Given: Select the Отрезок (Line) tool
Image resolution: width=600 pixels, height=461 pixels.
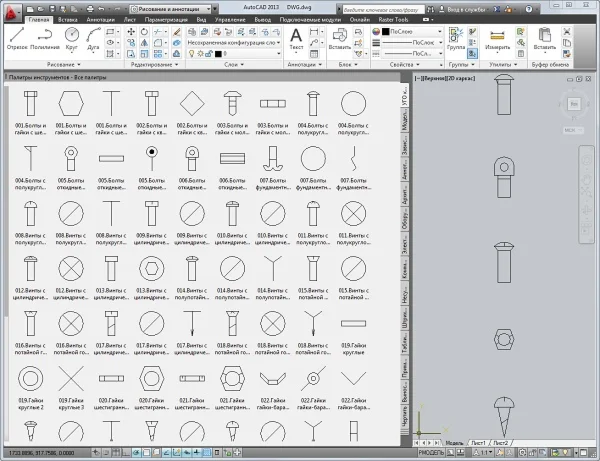Looking at the screenshot, I should 16,38.
